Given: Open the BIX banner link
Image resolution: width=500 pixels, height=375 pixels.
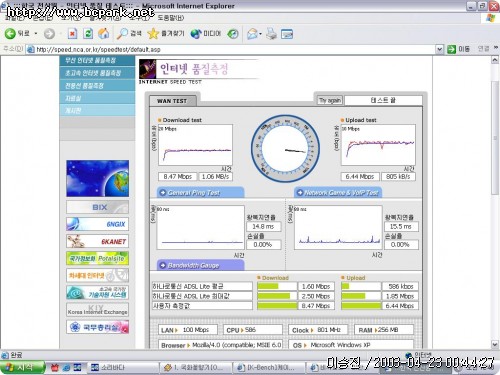Looking at the screenshot, I should coord(97,207).
